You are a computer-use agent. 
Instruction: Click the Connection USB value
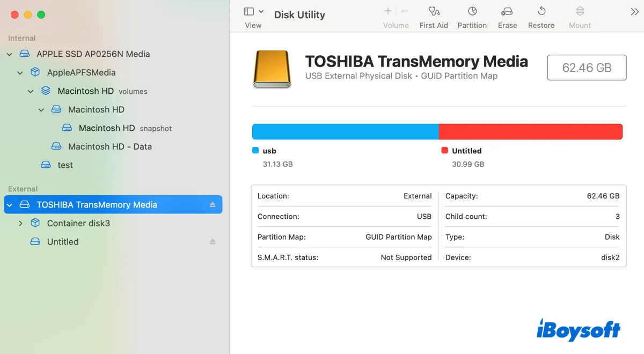pos(424,217)
